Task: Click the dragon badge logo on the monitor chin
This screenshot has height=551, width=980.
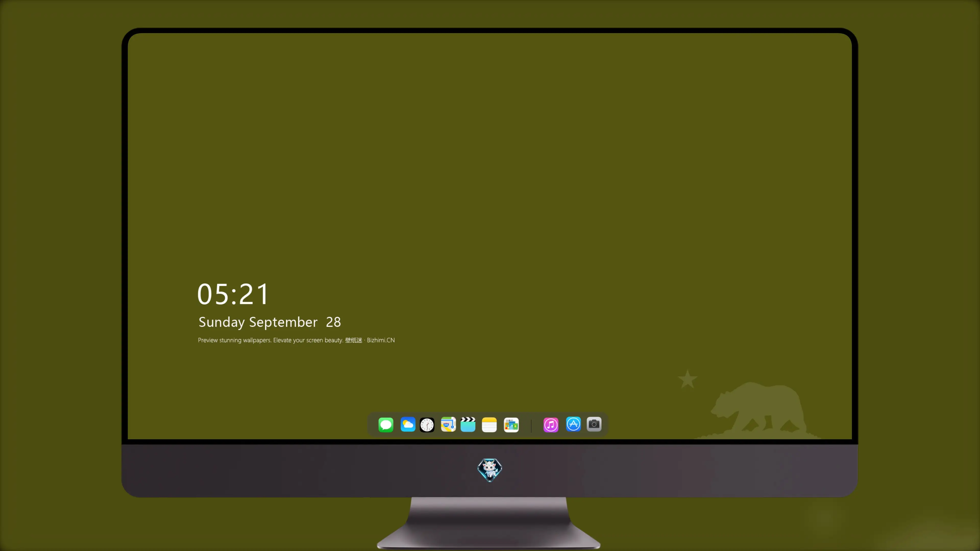Action: [490, 470]
